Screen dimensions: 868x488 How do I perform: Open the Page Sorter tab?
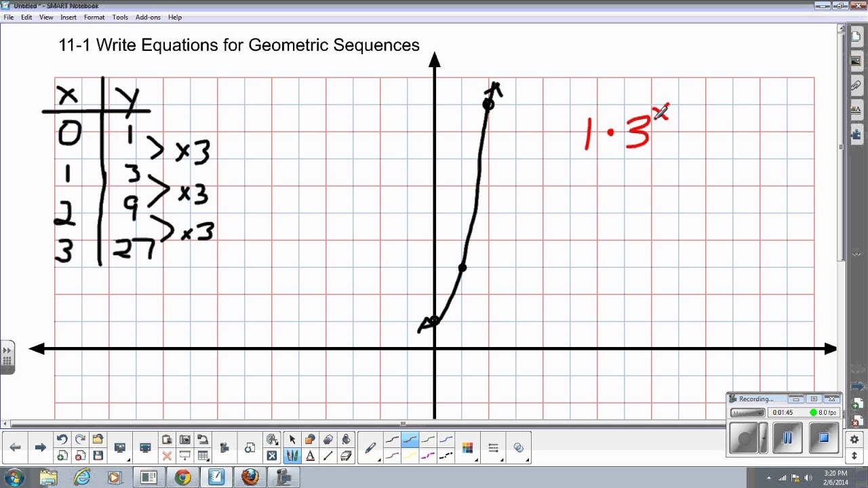point(856,37)
